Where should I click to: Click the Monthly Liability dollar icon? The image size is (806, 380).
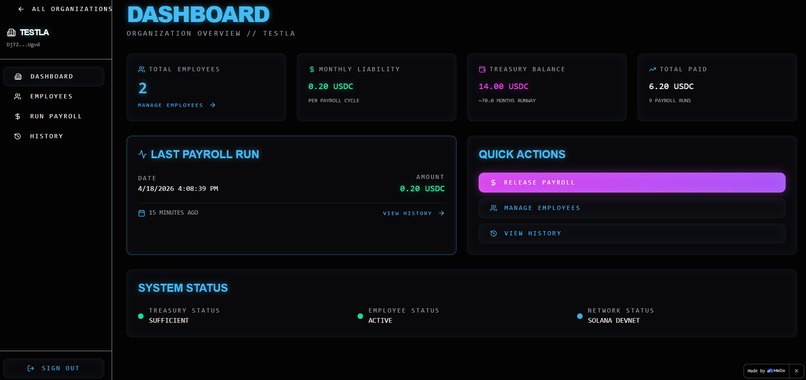point(312,69)
